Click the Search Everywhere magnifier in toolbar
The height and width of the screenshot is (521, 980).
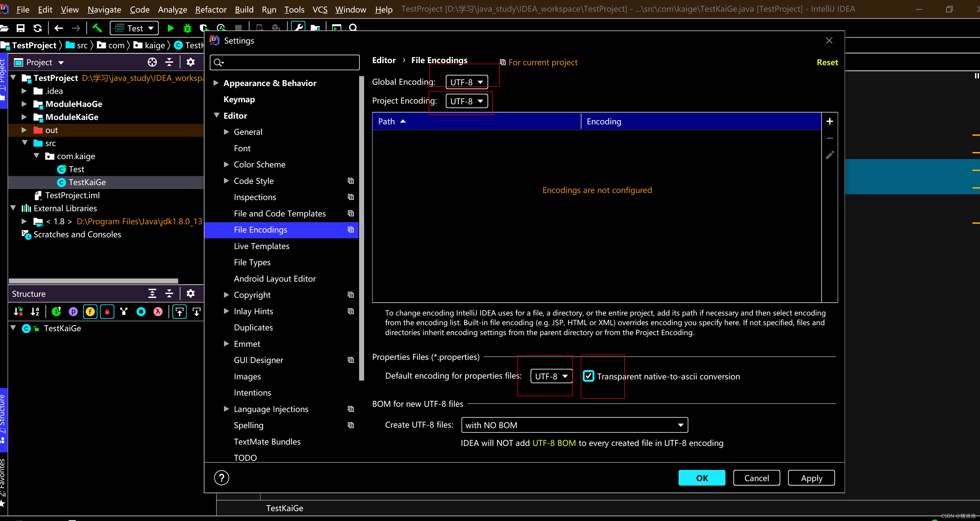point(353,28)
